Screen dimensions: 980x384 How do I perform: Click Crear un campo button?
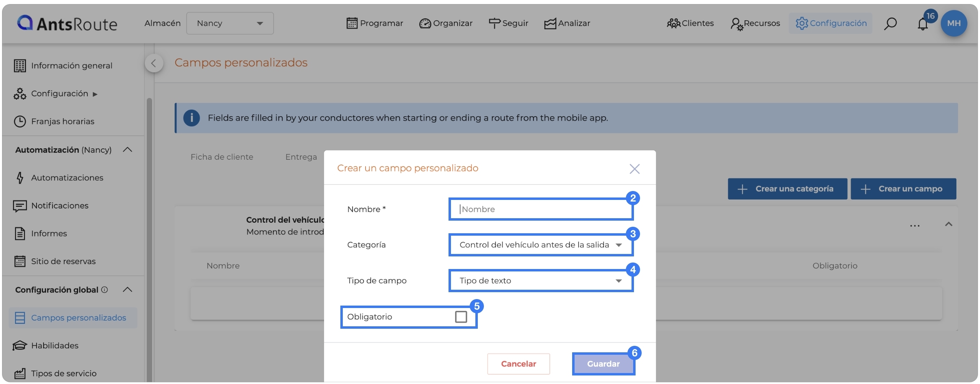903,189
